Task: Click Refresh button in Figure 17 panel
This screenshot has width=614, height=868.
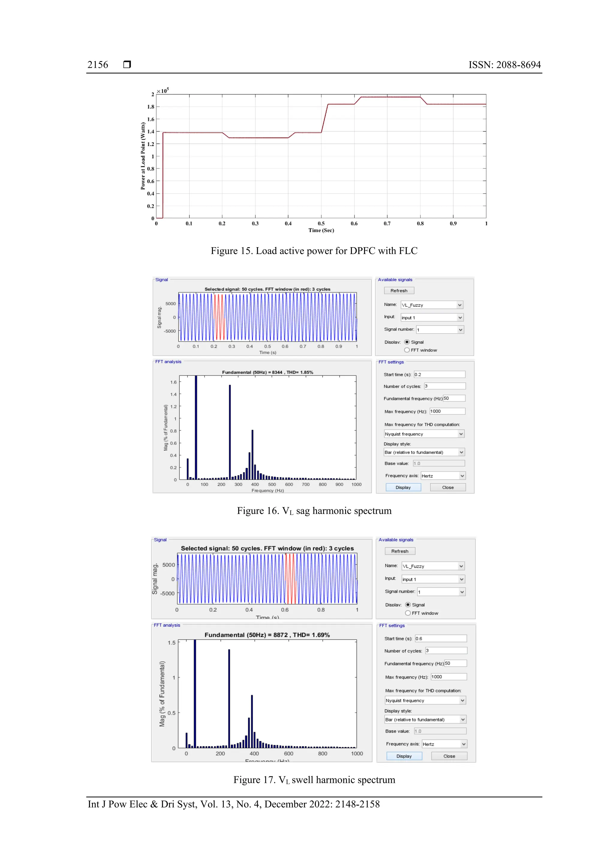Action: tap(400, 551)
